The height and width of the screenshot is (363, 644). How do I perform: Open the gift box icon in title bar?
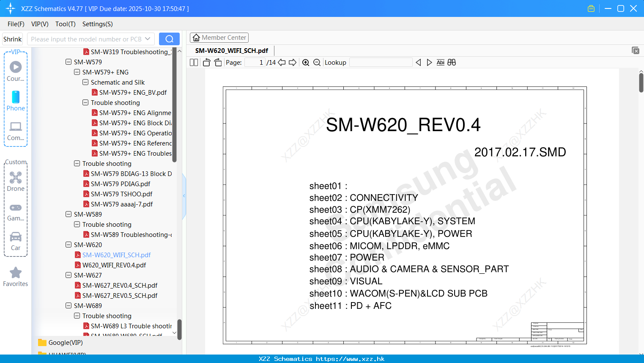[591, 8]
